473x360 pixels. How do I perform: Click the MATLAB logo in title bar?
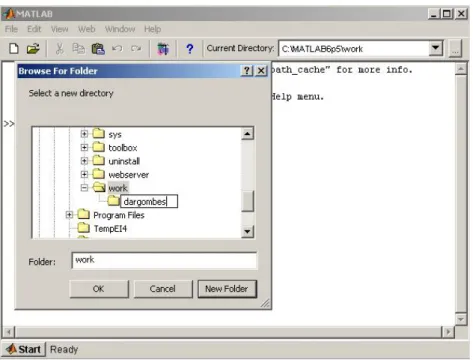9,14
